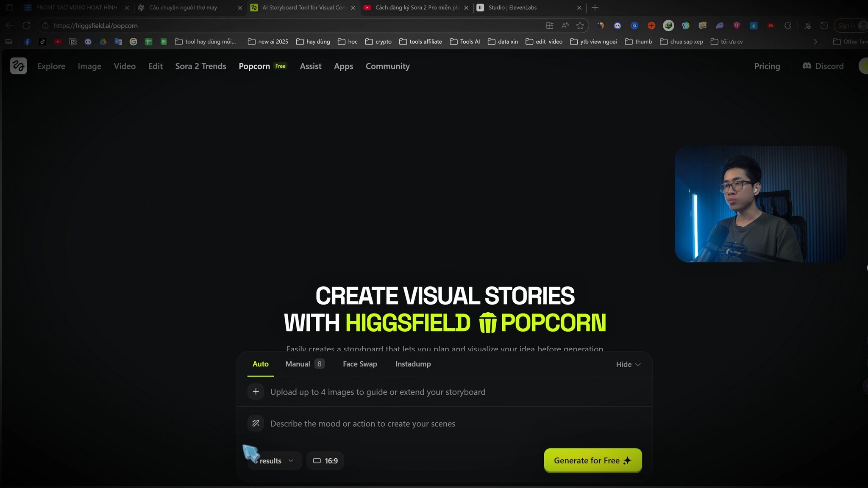Click the magic wand prompt icon
The height and width of the screenshot is (488, 868).
point(256,423)
